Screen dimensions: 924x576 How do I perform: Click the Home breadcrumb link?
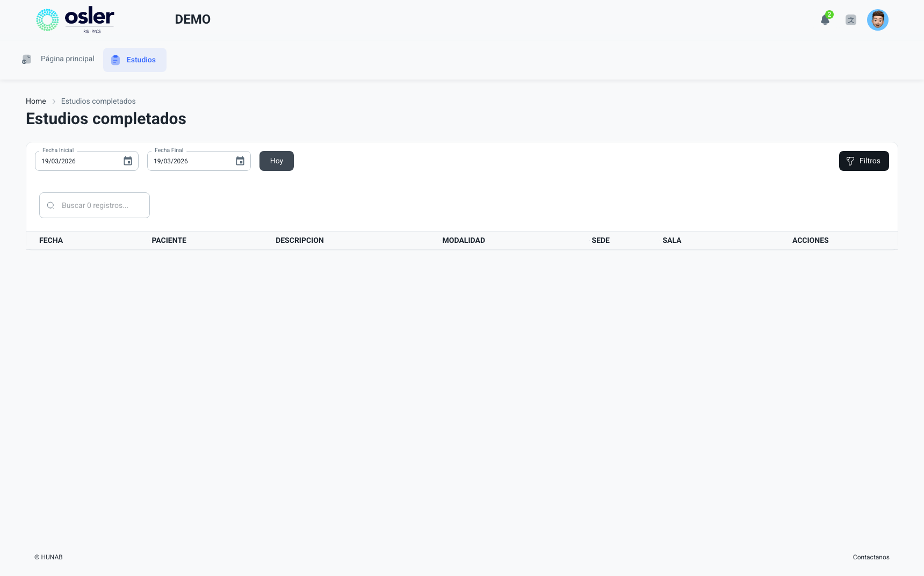36,101
